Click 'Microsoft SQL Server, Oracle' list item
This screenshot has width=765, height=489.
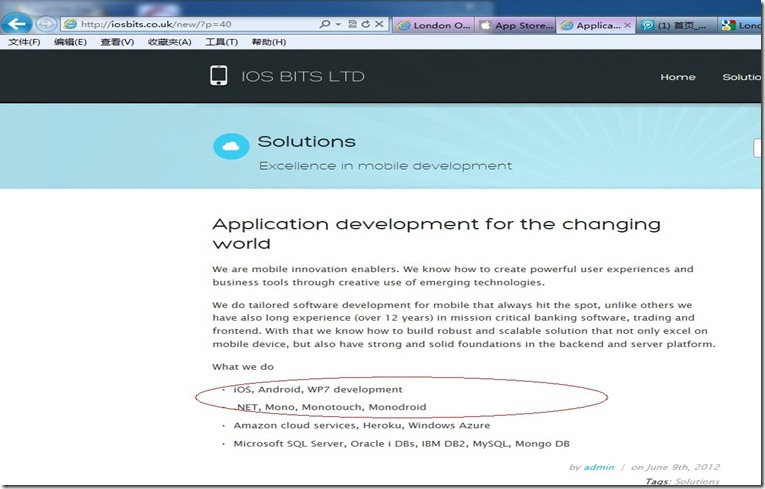[x=402, y=444]
